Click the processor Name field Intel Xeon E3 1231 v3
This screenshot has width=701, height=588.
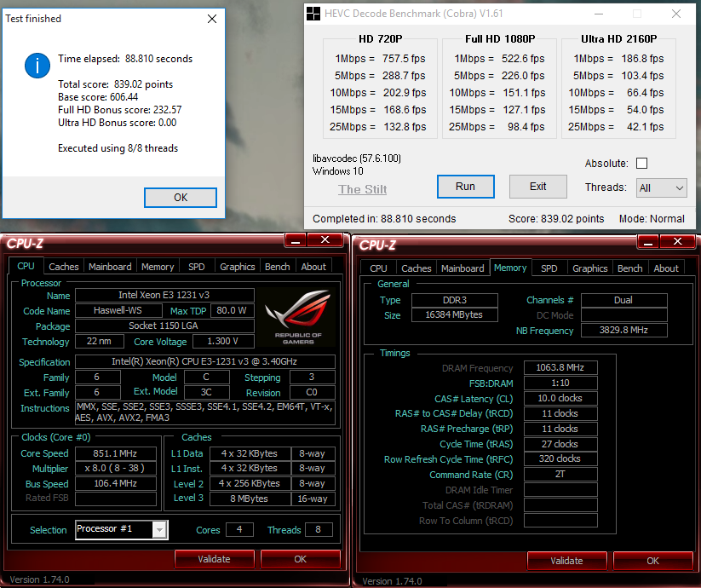coord(164,295)
